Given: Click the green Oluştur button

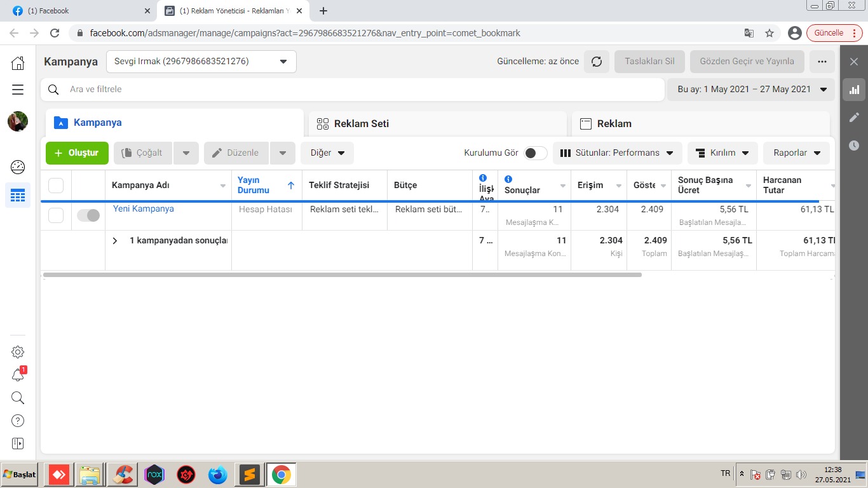Looking at the screenshot, I should point(77,153).
